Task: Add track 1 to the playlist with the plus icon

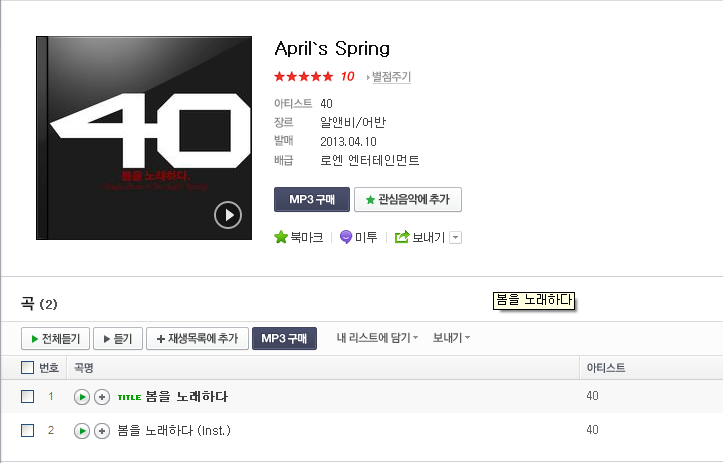Action: [102, 397]
